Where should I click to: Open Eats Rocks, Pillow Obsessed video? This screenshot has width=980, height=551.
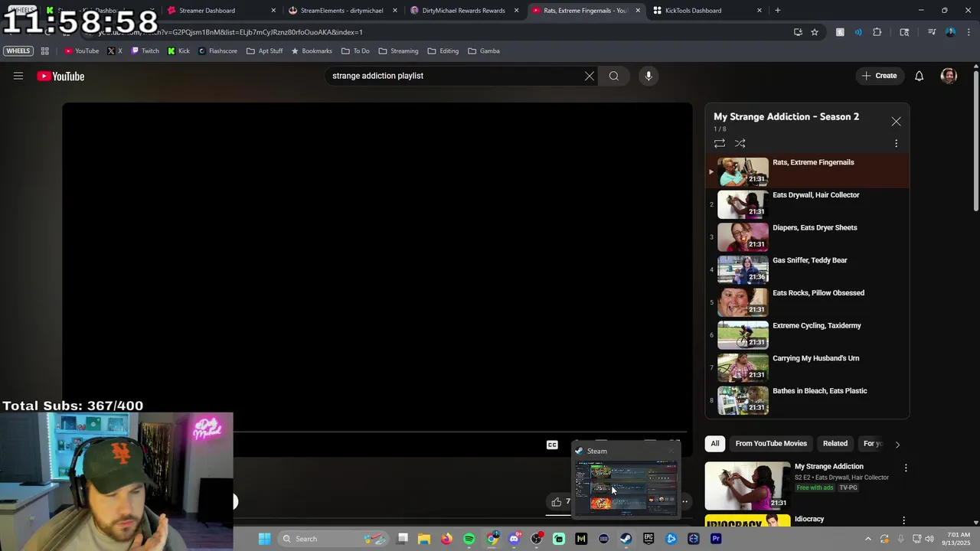[x=807, y=303]
